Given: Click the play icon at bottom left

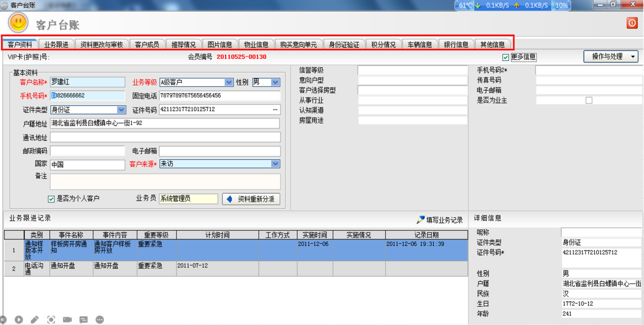Looking at the screenshot, I should pyautogui.click(x=18, y=319).
